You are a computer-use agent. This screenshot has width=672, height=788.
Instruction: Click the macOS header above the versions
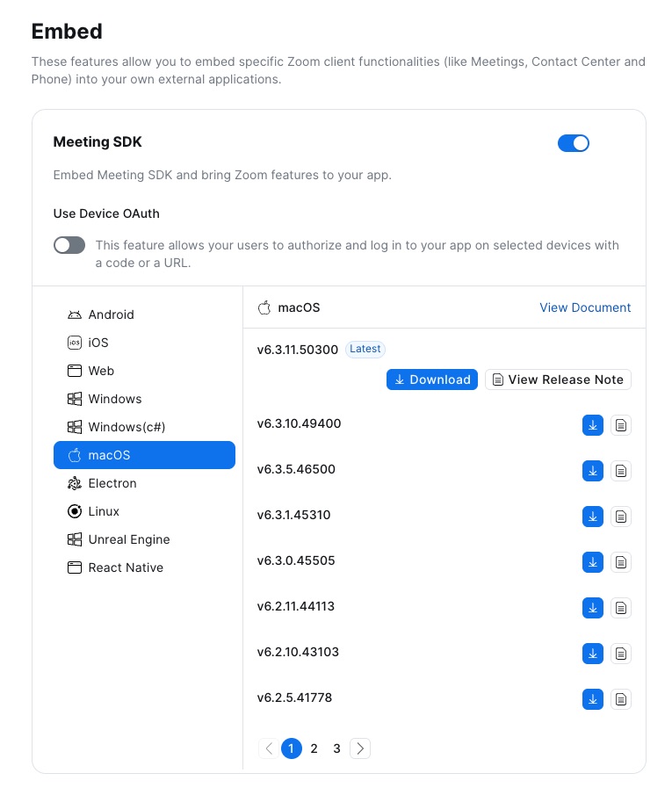(289, 307)
